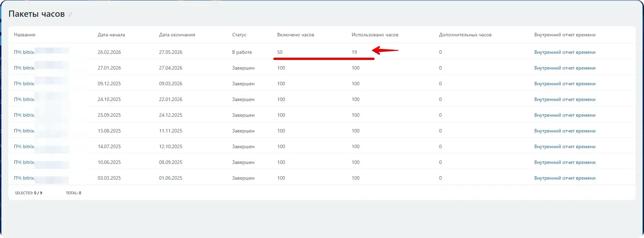This screenshot has height=238, width=644.
Task: Open Внутренний отчет времени for package starting 14.07.2025
Action: pos(564,146)
